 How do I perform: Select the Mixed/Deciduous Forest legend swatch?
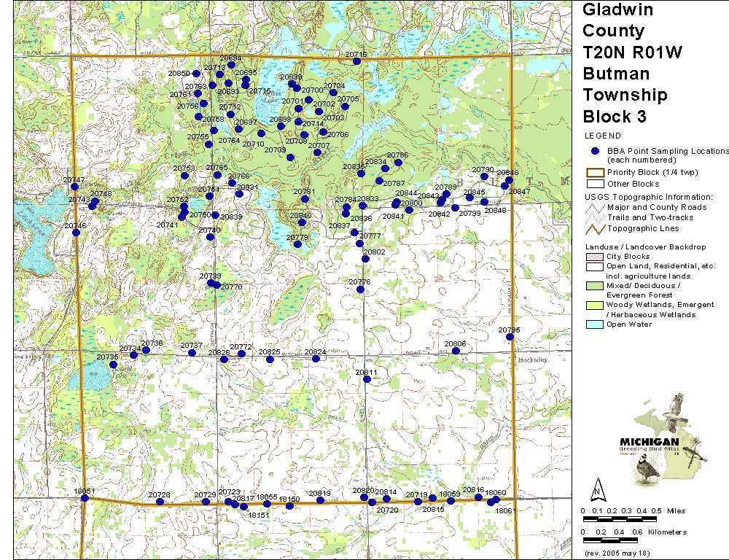[596, 286]
